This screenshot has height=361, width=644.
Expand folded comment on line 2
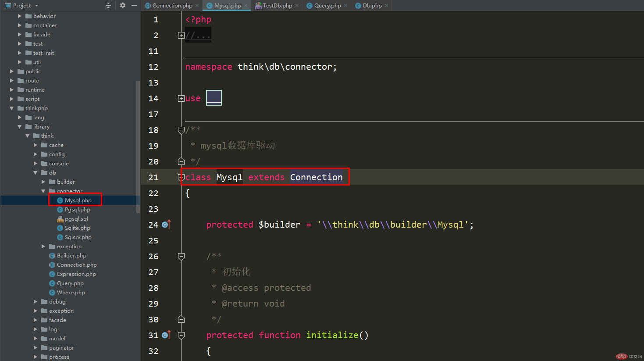[181, 35]
